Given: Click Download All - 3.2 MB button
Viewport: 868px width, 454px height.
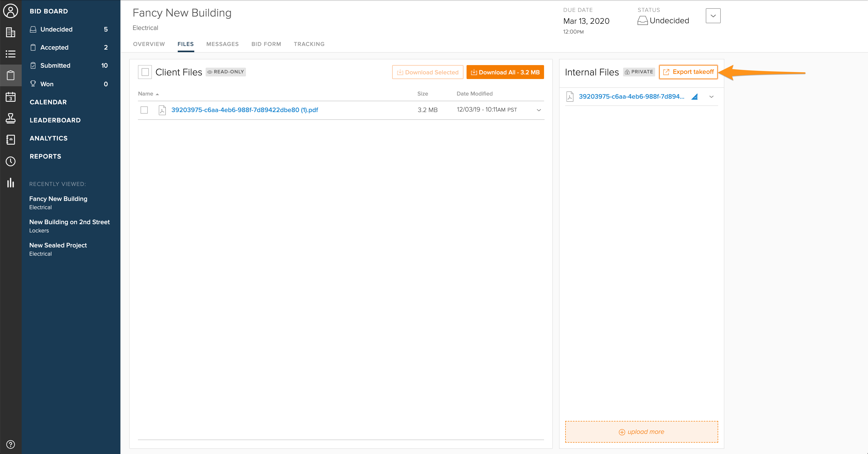Looking at the screenshot, I should tap(505, 72).
